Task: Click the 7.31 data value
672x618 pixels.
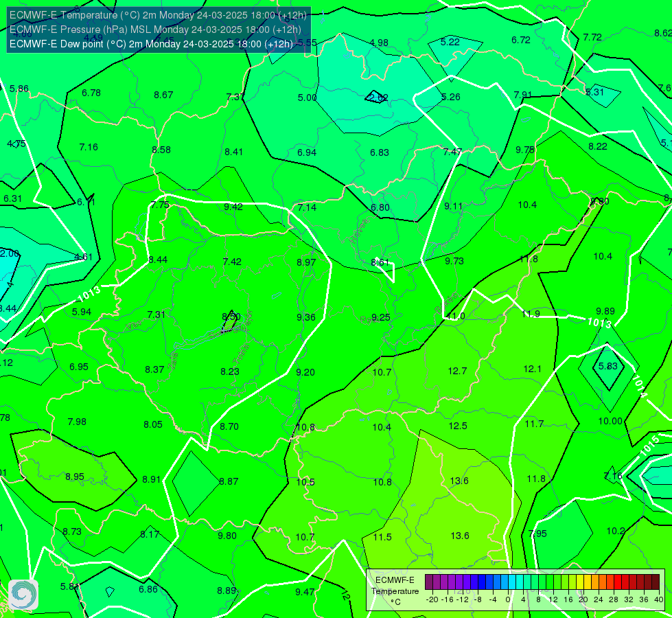Action: [156, 314]
